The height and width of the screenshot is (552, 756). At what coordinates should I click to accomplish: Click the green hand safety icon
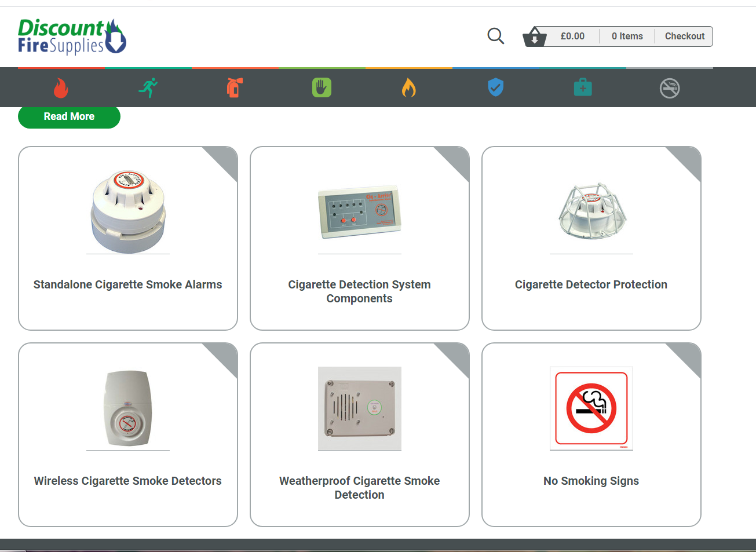coord(322,88)
